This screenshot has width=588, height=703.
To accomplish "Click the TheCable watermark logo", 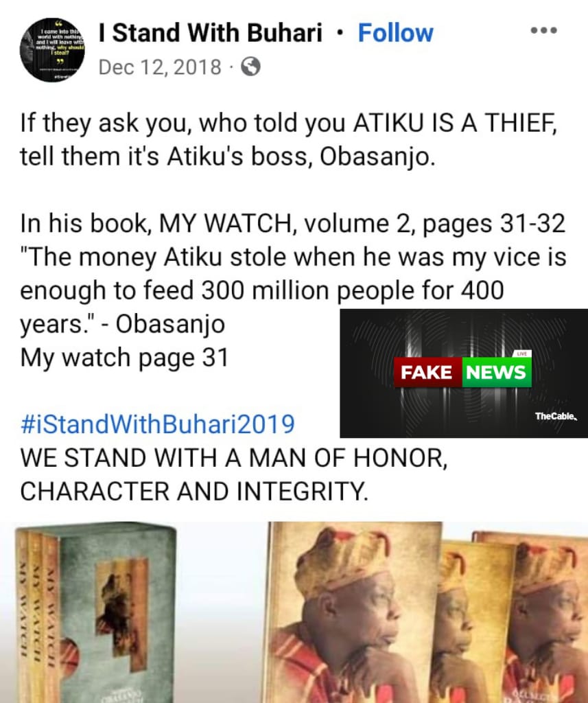I will pos(556,416).
